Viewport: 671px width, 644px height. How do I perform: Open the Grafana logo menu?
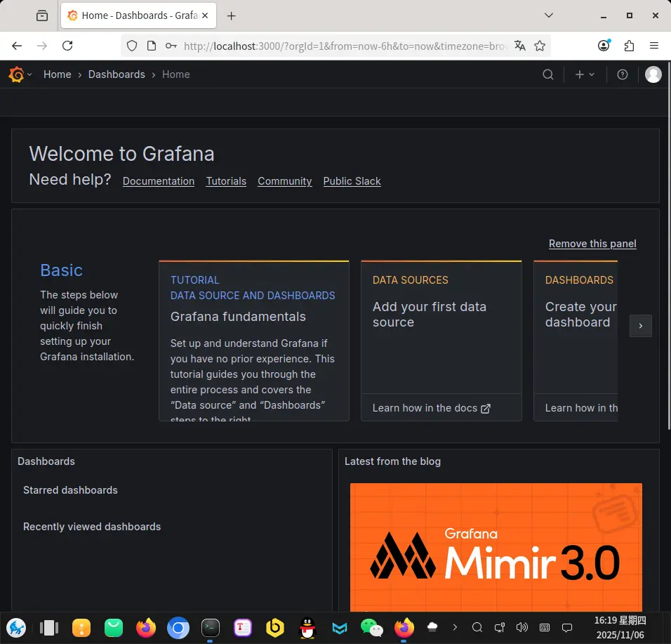click(x=20, y=74)
